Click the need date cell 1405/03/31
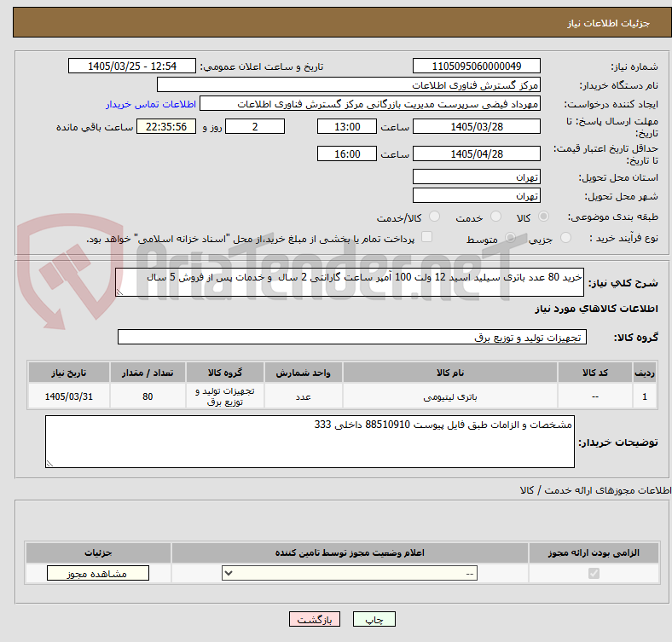 [69, 396]
